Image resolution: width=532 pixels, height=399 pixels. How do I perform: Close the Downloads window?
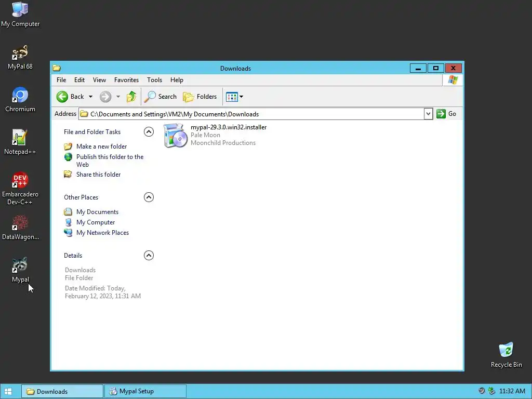tap(453, 68)
